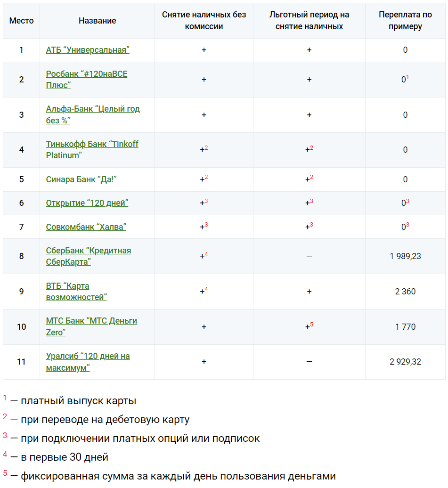The height and width of the screenshot is (488, 448).
Task: Click the grace period dash in Уралсиб row
Action: pos(309,362)
